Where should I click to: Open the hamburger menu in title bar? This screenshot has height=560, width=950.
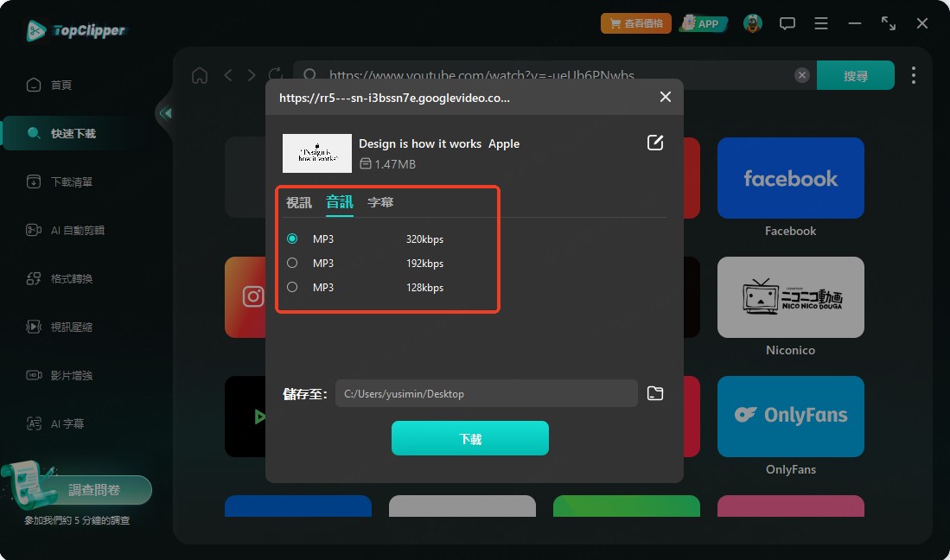[x=821, y=23]
